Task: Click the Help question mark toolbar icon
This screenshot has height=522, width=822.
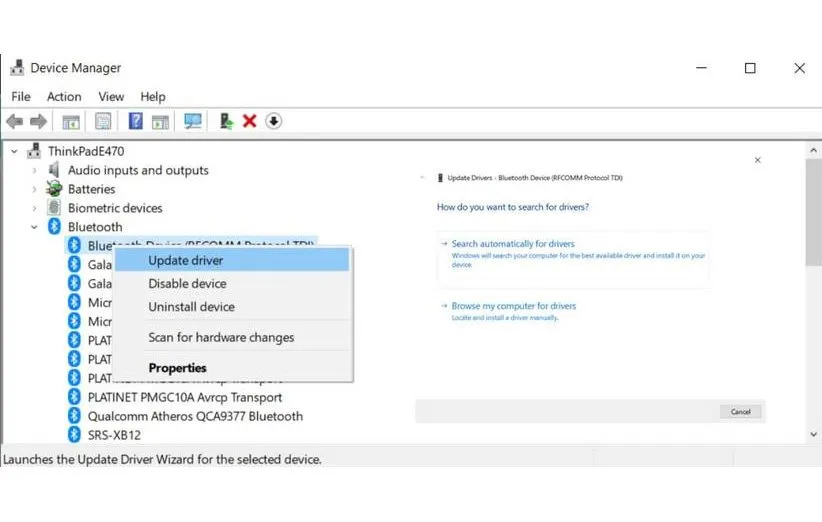Action: 135,121
